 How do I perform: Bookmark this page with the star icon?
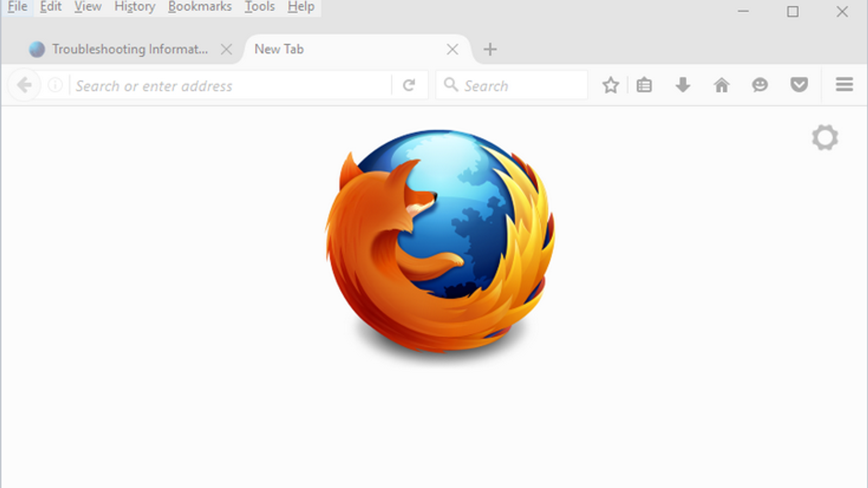611,85
